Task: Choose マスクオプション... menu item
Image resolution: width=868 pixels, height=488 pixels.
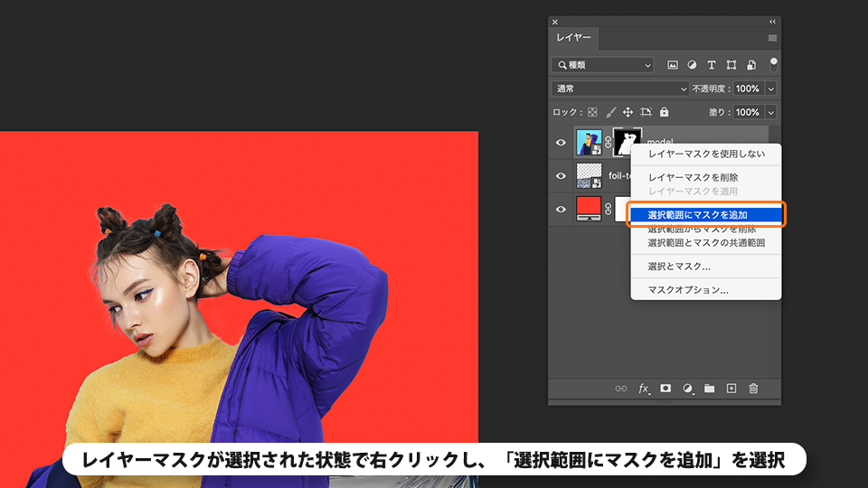Action: (706, 290)
